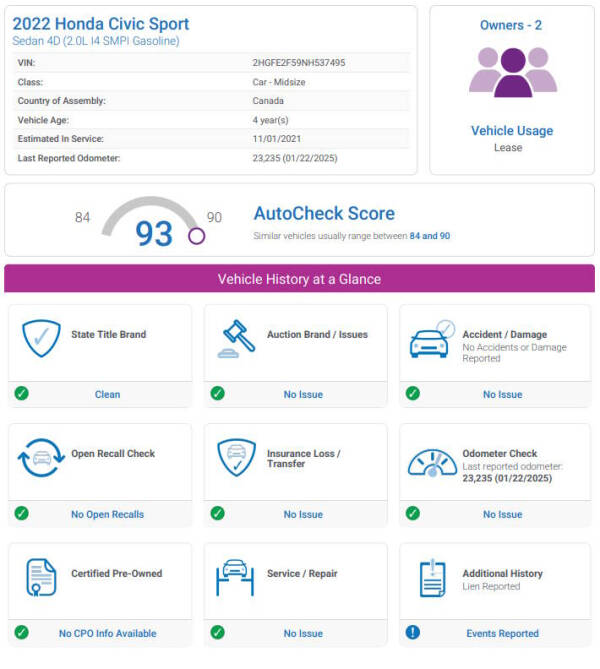The height and width of the screenshot is (669, 600).
Task: Click the 84 low range gauge label
Action: (x=82, y=217)
